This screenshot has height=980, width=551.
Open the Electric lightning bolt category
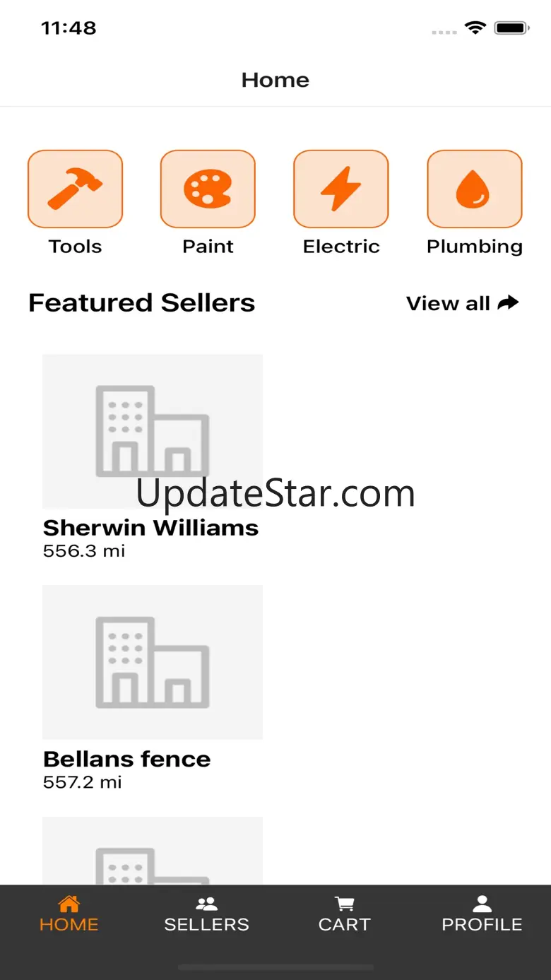341,189
